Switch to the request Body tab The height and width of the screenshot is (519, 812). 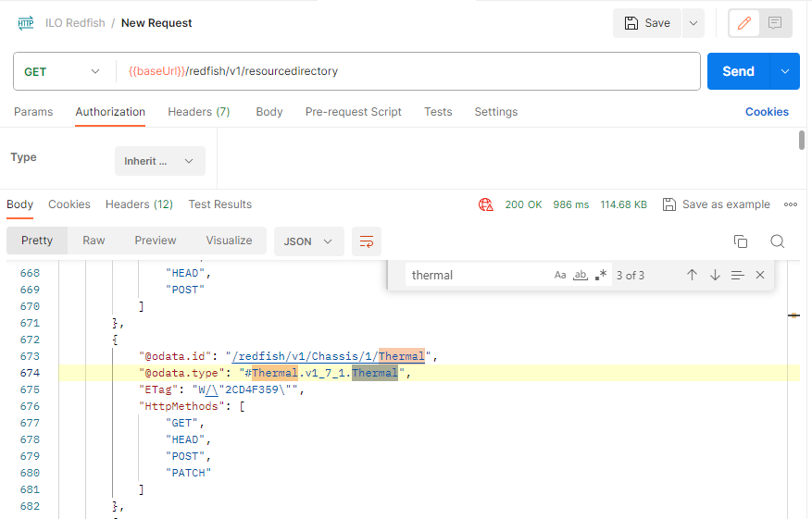coord(269,112)
